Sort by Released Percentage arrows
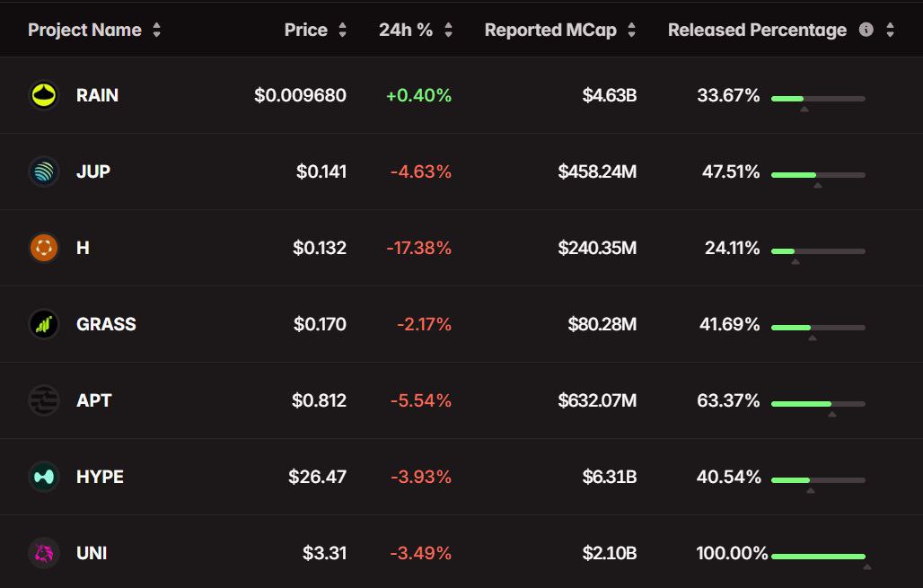 (890, 30)
